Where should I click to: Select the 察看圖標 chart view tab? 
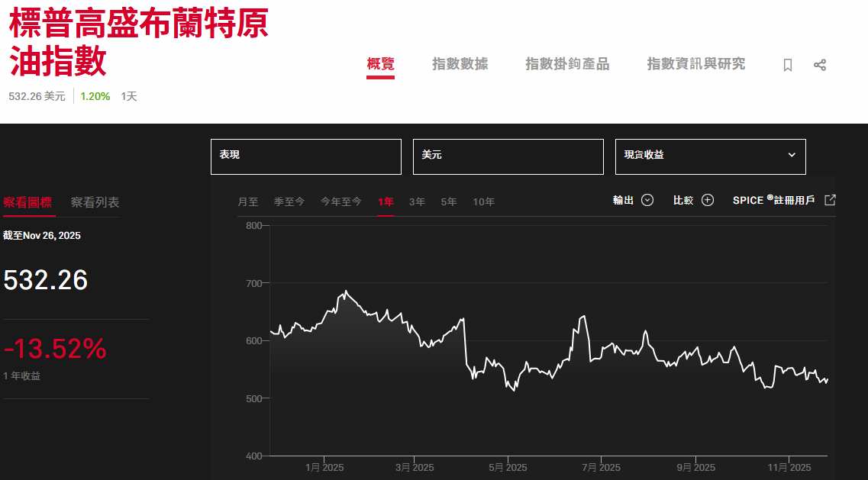(29, 204)
